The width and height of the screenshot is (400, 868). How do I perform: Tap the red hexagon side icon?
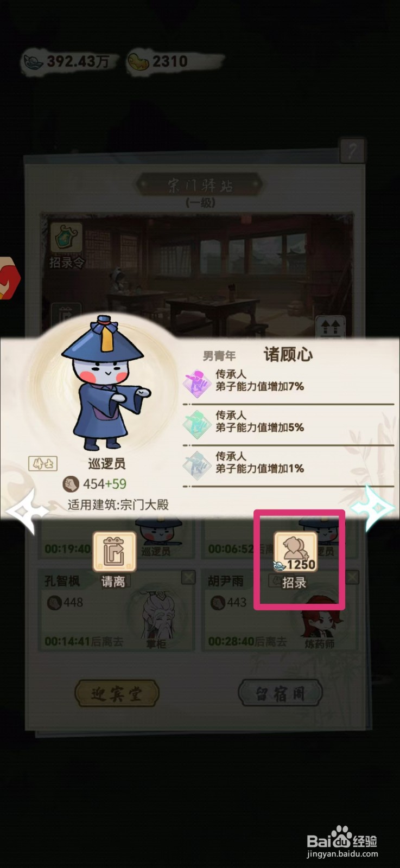9,278
